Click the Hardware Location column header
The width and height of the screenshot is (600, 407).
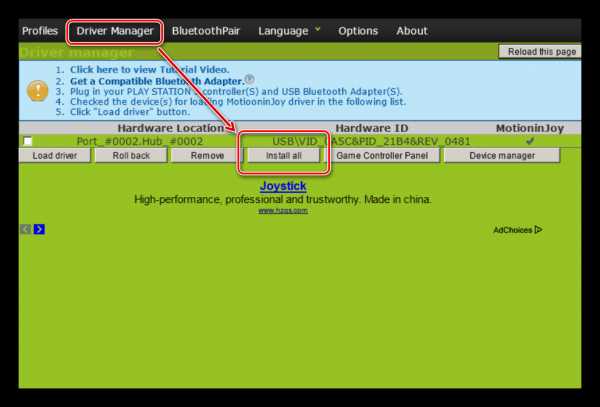[x=171, y=128]
